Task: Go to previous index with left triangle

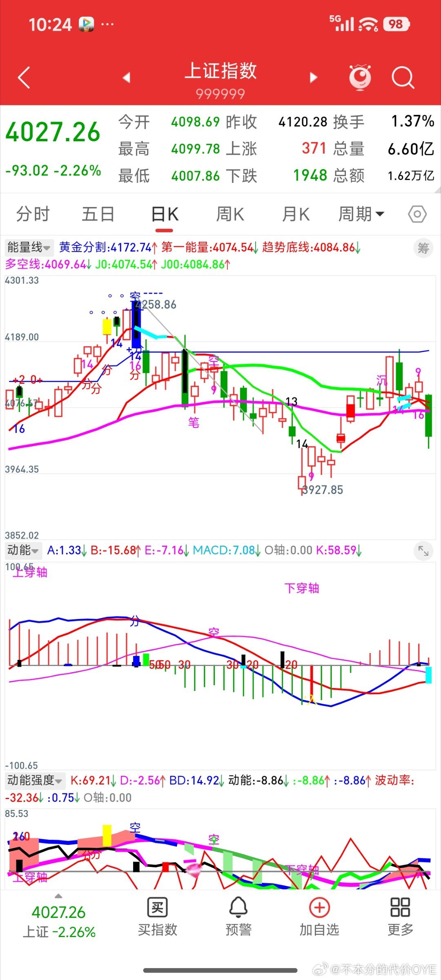Action: (x=127, y=77)
